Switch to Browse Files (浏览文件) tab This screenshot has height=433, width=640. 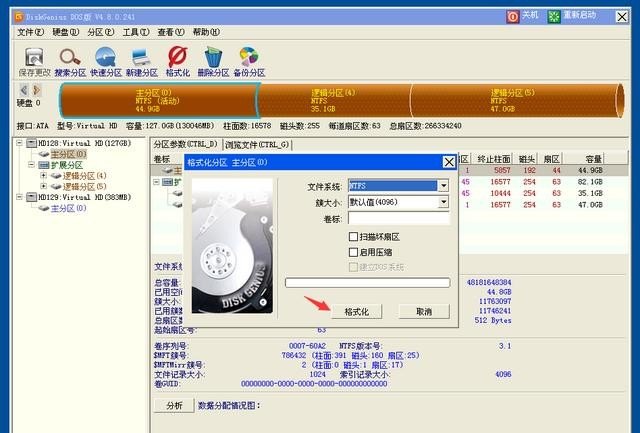click(x=257, y=145)
